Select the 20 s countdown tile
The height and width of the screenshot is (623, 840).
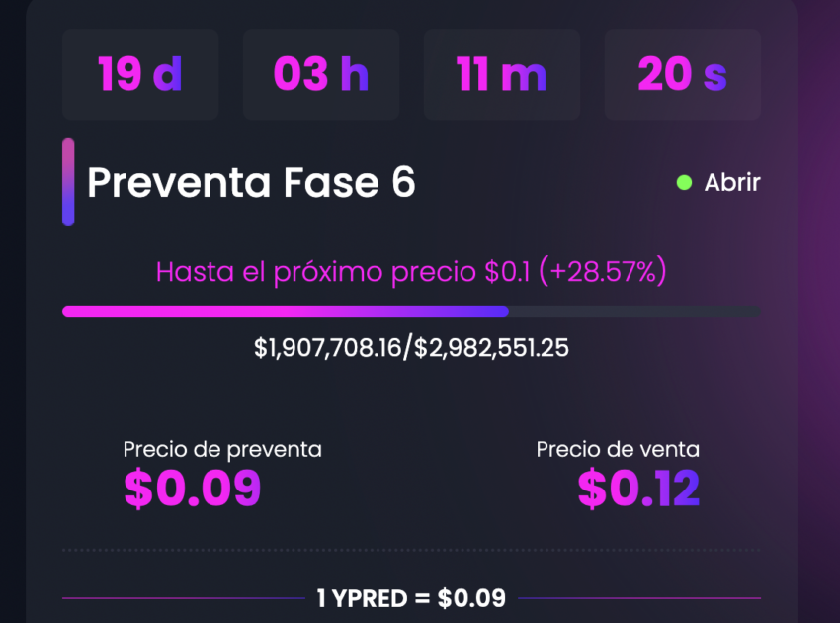[x=682, y=74]
